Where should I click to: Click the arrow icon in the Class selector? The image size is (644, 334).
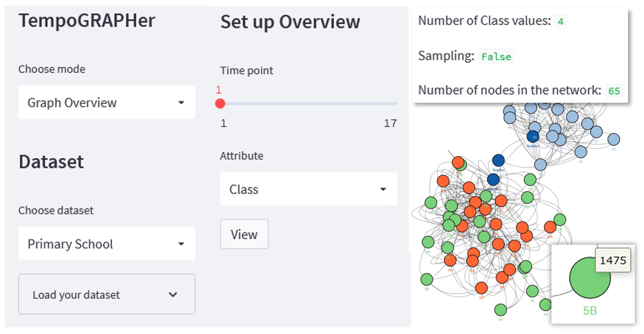(x=383, y=189)
